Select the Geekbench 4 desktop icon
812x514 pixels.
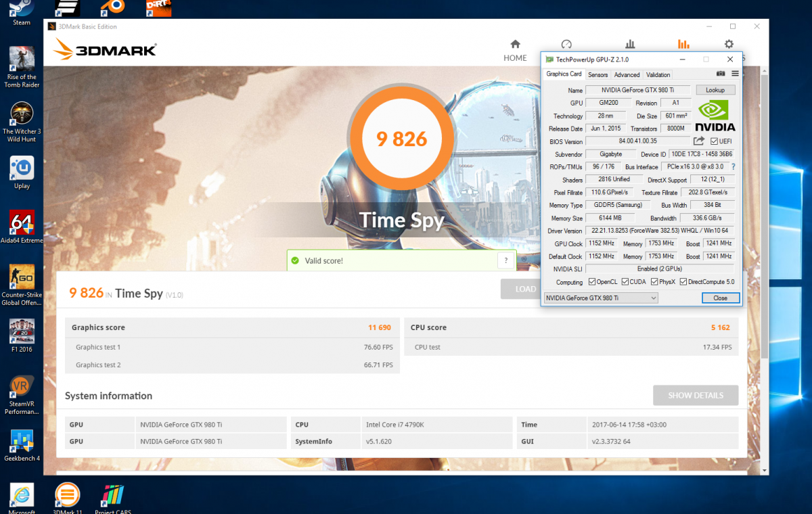[22, 446]
